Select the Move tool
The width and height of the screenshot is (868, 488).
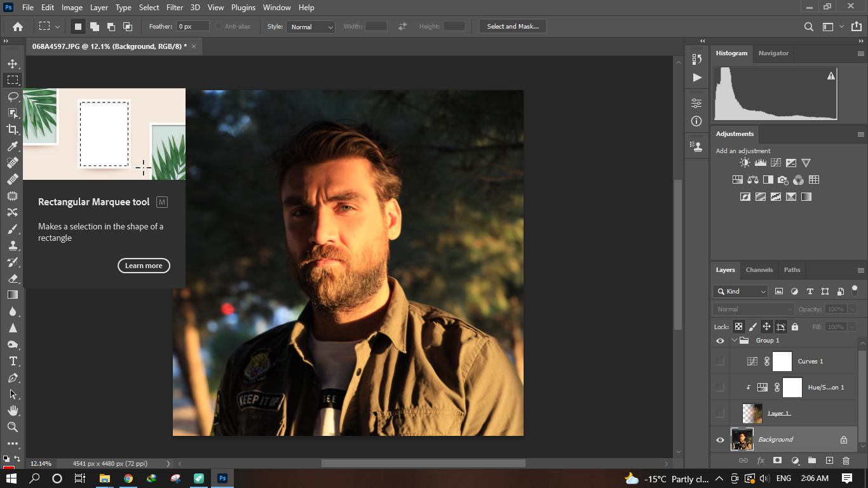[12, 64]
